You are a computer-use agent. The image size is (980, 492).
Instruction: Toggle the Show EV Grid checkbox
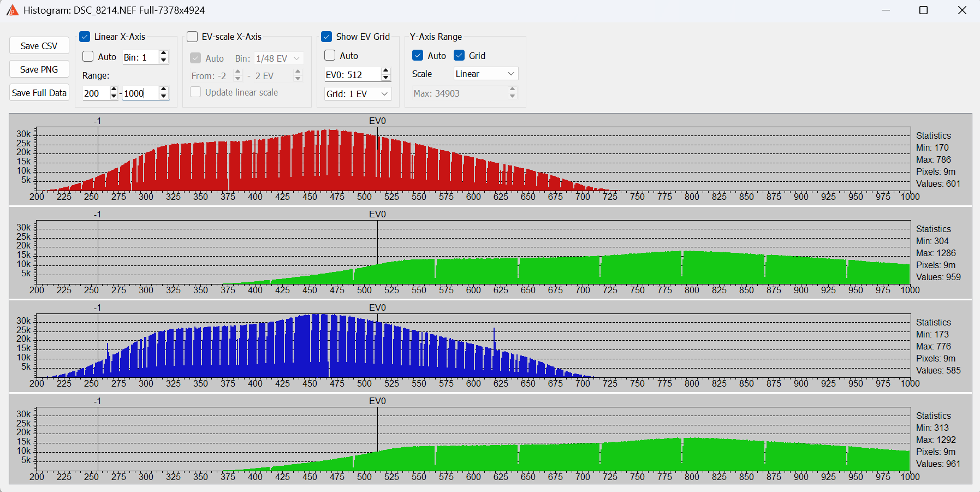coord(326,37)
